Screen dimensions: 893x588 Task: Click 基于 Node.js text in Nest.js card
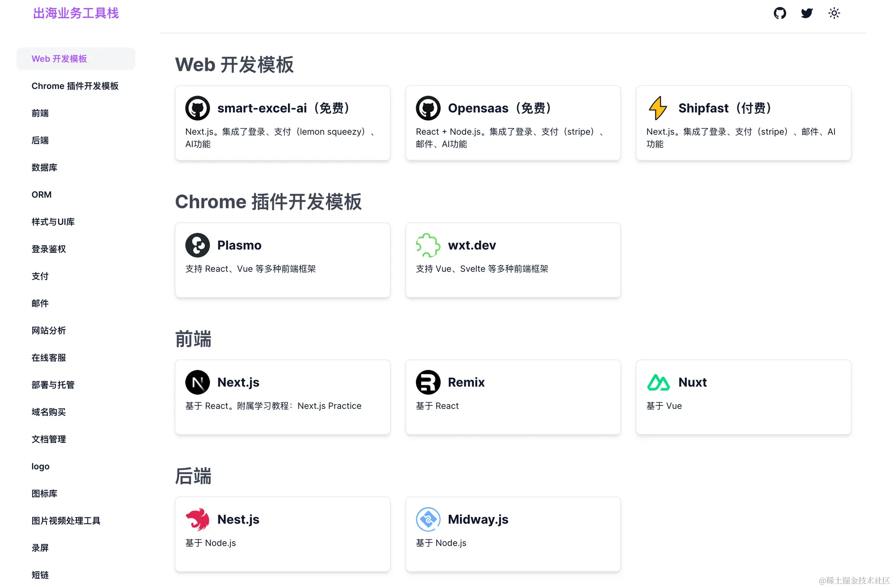point(211,543)
